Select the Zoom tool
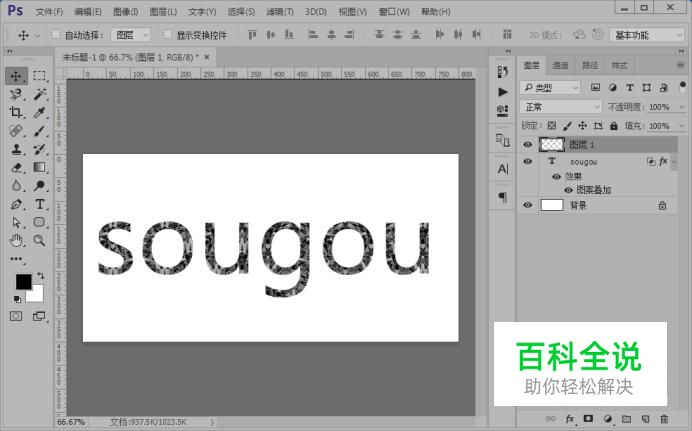This screenshot has height=431, width=692. click(x=39, y=240)
